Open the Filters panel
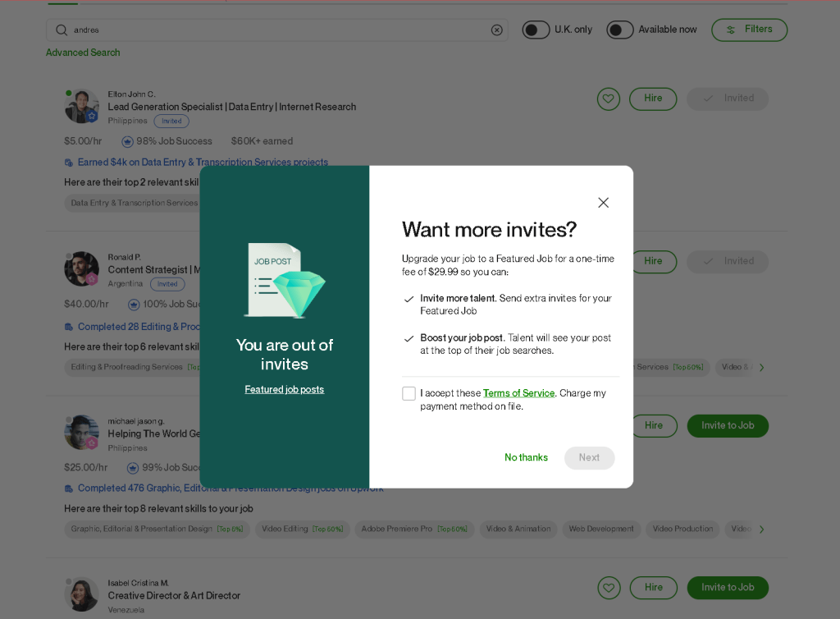Viewport: 840px width, 619px height. point(750,30)
